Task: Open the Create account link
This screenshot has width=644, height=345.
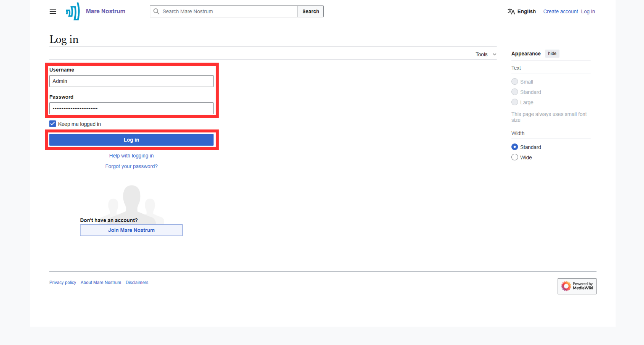Action: (x=561, y=11)
